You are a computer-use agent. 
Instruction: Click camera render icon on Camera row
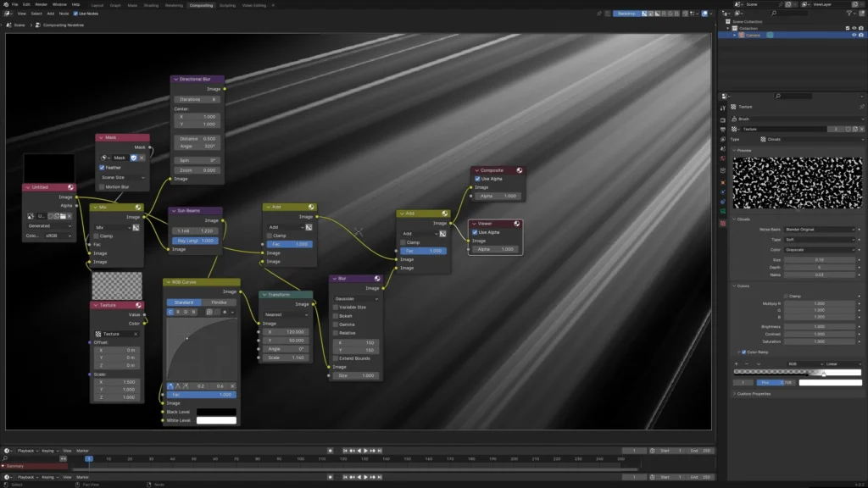click(861, 35)
